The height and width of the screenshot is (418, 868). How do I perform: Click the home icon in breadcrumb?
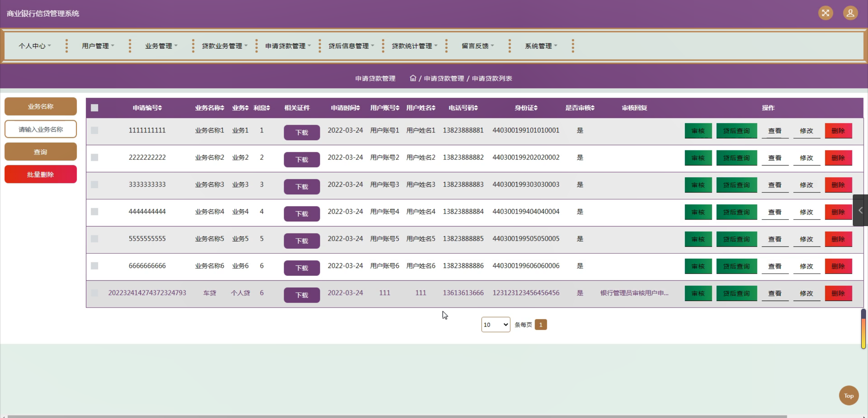point(413,78)
